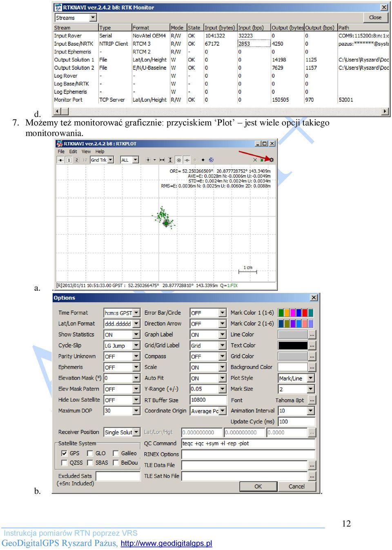The height and width of the screenshot is (550, 392).
Task: Click the Close button in RTK Monitor
Action: pos(375,18)
